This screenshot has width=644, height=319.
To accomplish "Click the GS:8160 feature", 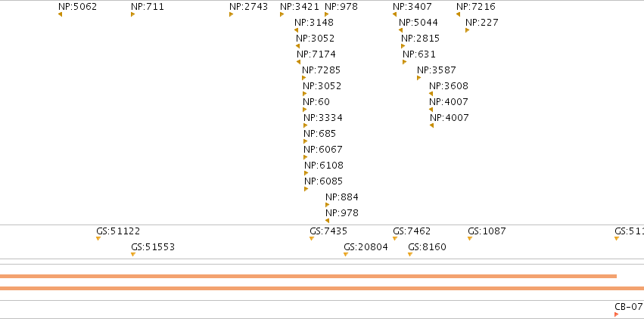I will (x=410, y=255).
